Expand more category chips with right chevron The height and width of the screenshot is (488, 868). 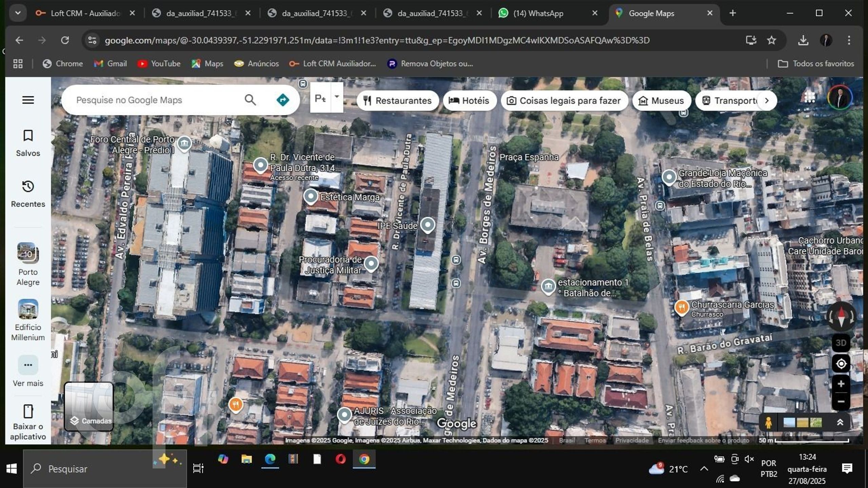tap(767, 100)
